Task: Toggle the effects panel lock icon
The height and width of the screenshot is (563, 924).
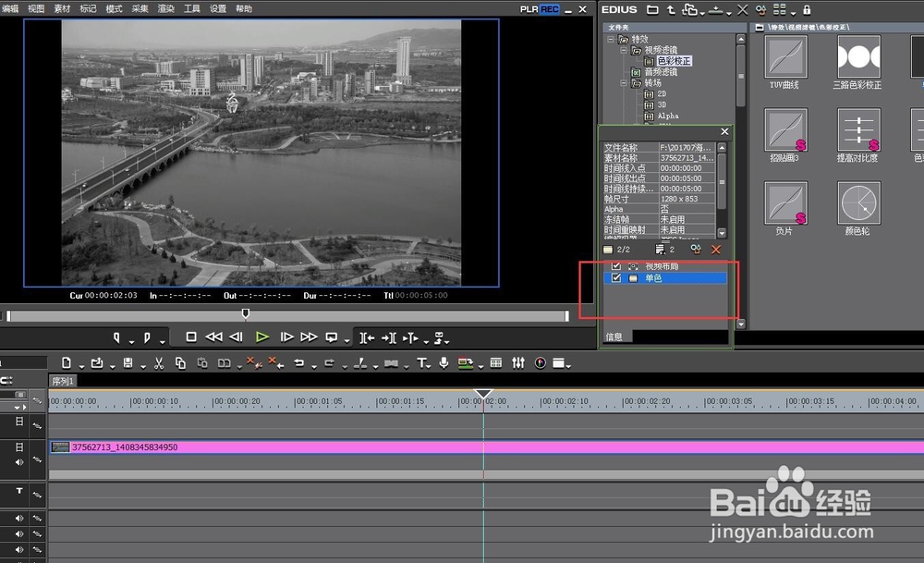Action: pos(807,9)
